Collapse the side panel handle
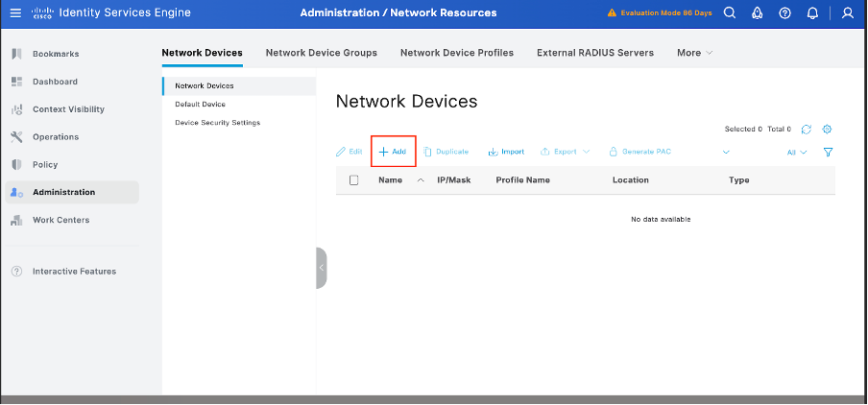The height and width of the screenshot is (405, 868). coord(321,268)
